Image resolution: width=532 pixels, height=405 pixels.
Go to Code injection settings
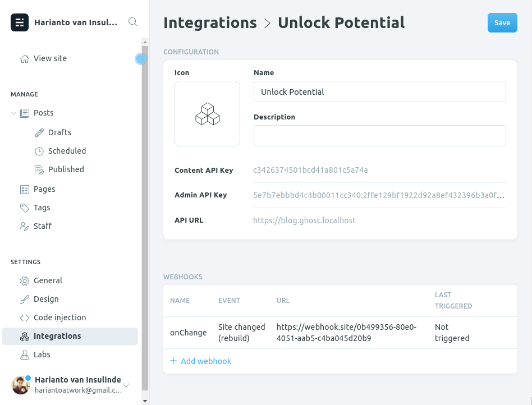point(59,317)
